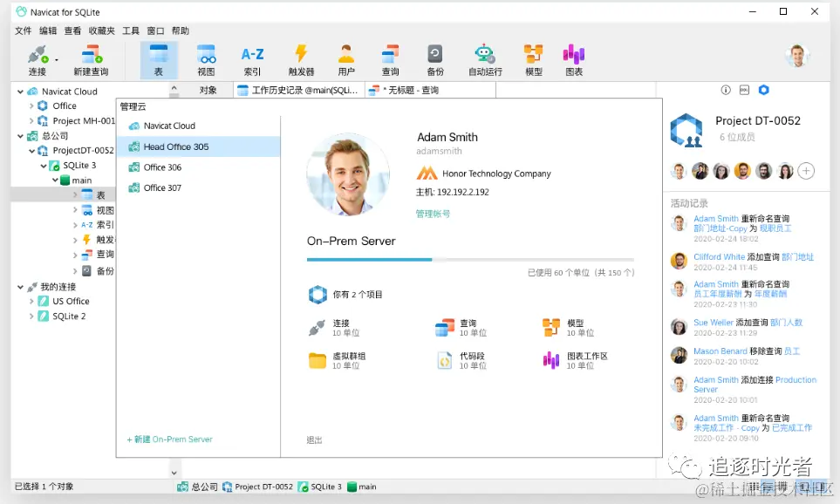Viewport: 840px width, 504px height.
Task: Select Navicat Cloud in 管理云 list
Action: pos(198,126)
